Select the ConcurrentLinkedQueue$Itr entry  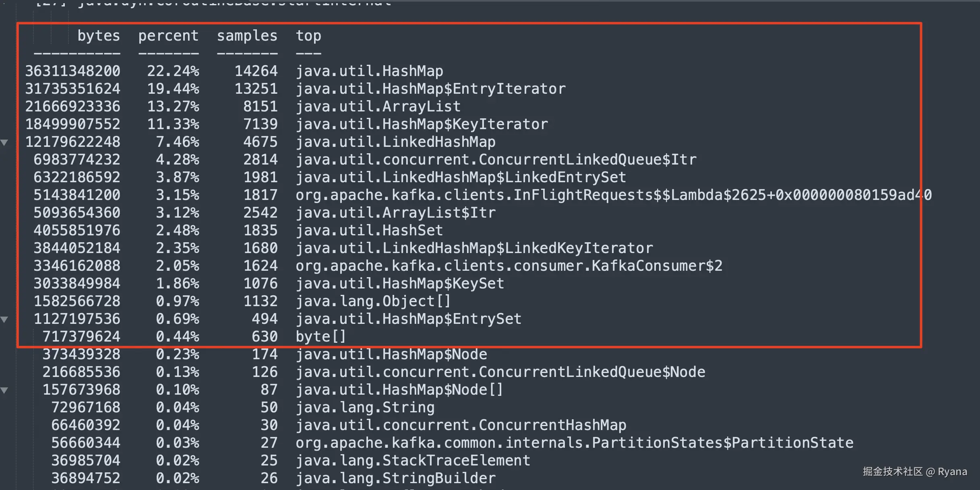click(496, 160)
